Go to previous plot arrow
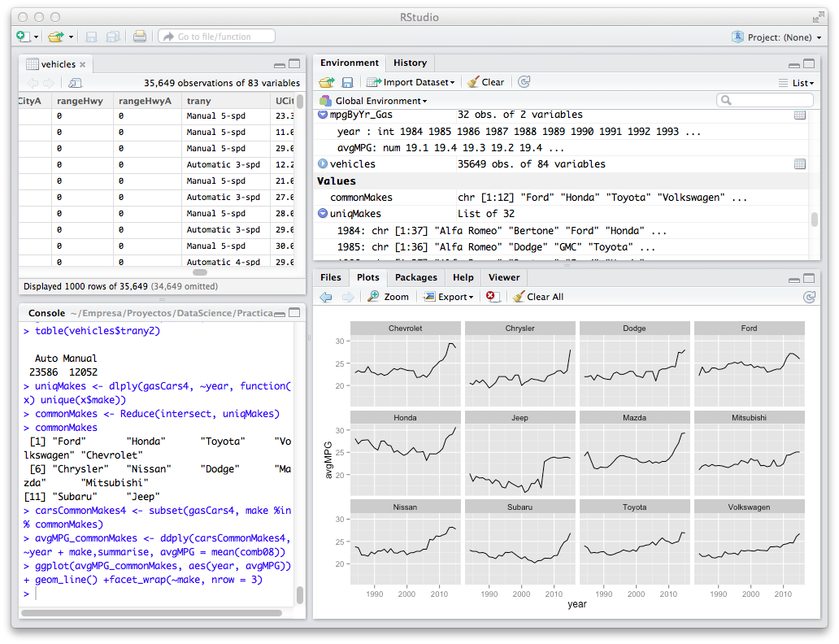This screenshot has width=839, height=644. [x=326, y=297]
